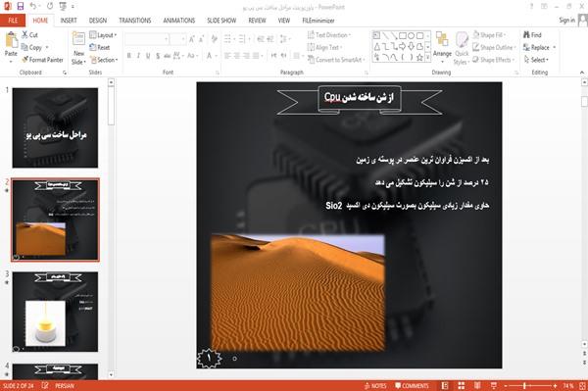Save presentation via quick access toolbar
Image resolution: width=588 pixels, height=391 pixels.
21,6
